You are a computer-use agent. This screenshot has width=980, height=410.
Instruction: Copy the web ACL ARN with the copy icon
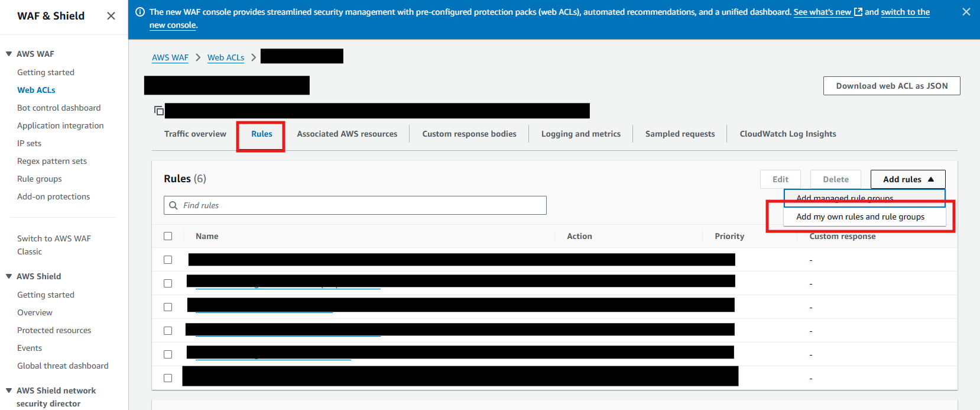click(158, 111)
